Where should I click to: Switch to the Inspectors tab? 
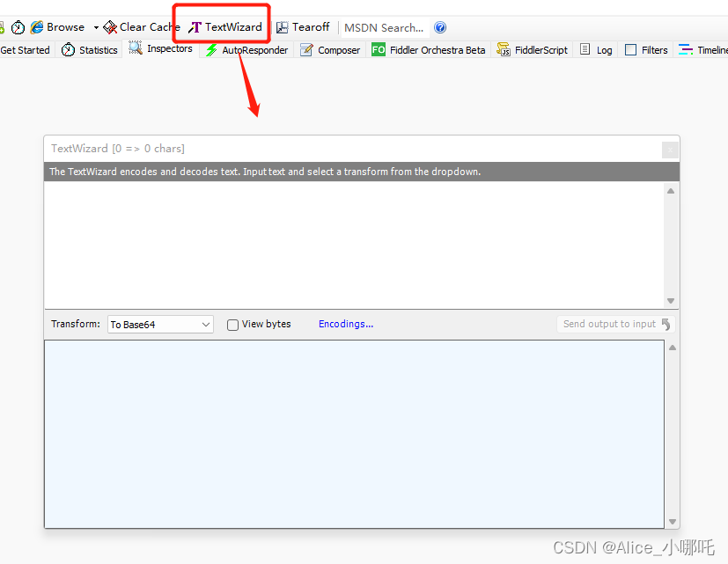click(160, 48)
